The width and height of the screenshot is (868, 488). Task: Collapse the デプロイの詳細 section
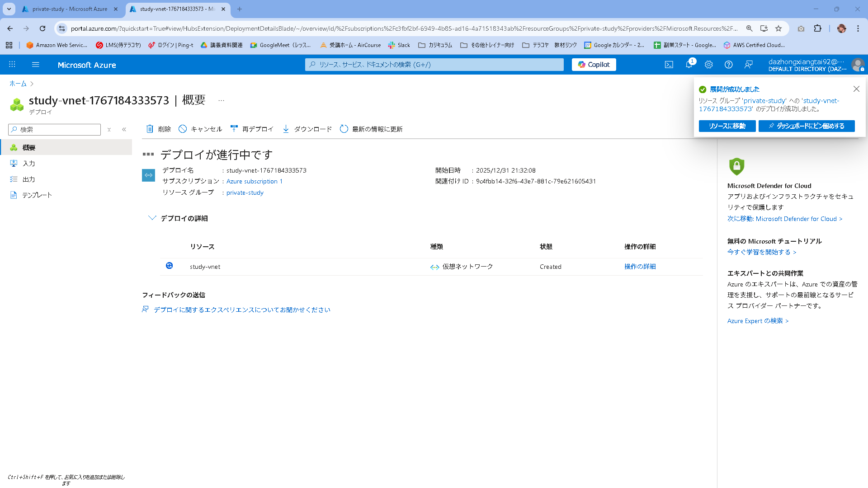coord(152,218)
